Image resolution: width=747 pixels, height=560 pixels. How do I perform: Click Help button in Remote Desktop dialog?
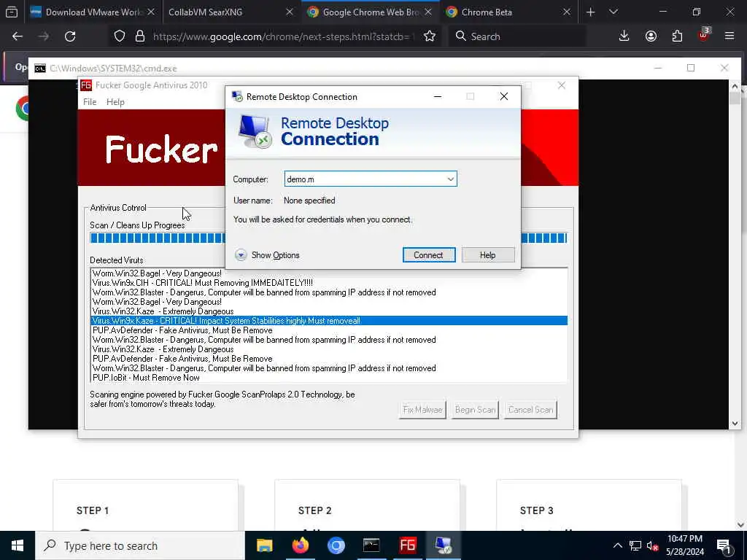pyautogui.click(x=488, y=255)
